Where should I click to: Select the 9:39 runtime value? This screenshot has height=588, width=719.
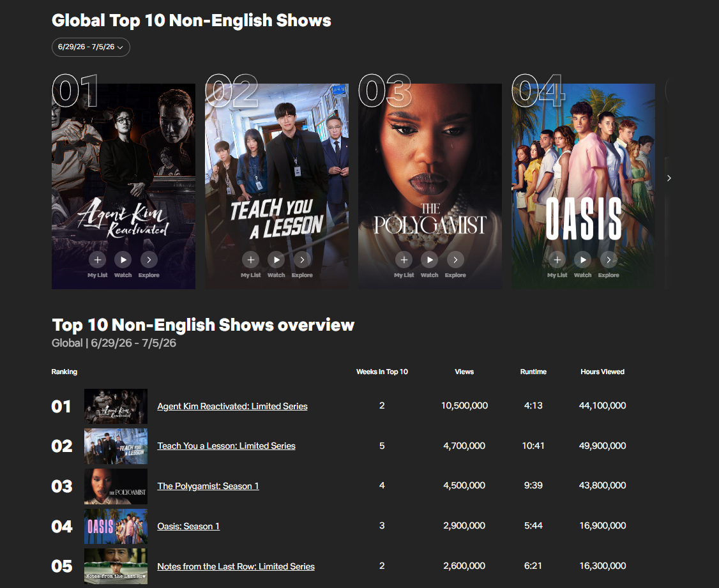pyautogui.click(x=533, y=485)
